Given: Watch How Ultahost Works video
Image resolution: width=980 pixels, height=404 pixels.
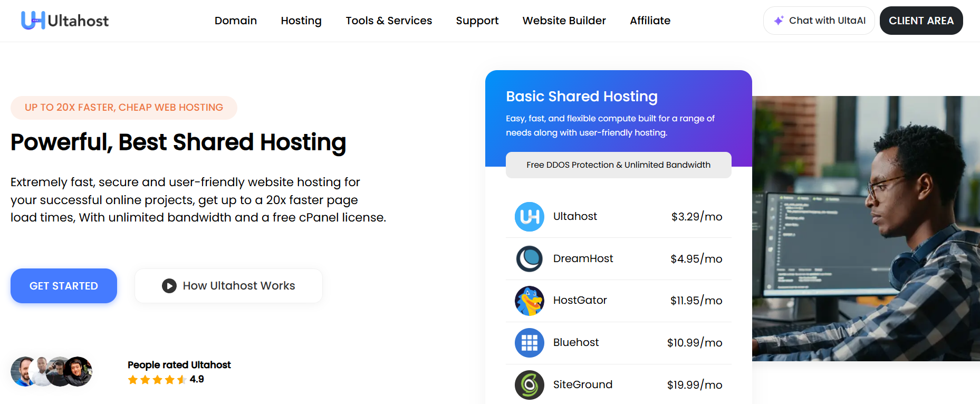Looking at the screenshot, I should click(228, 286).
